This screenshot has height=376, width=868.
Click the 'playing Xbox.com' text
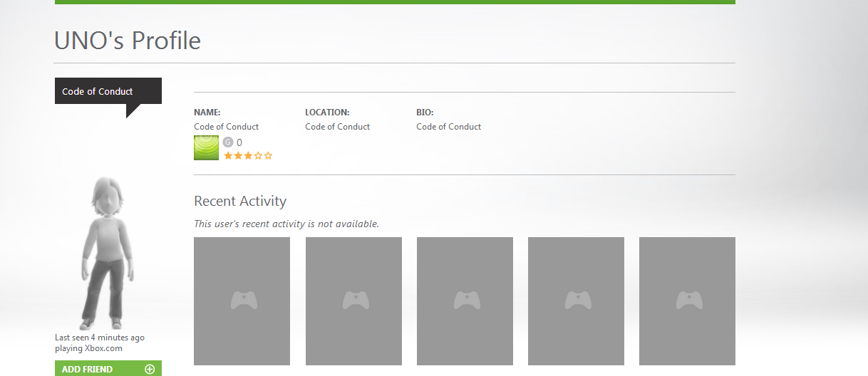89,348
